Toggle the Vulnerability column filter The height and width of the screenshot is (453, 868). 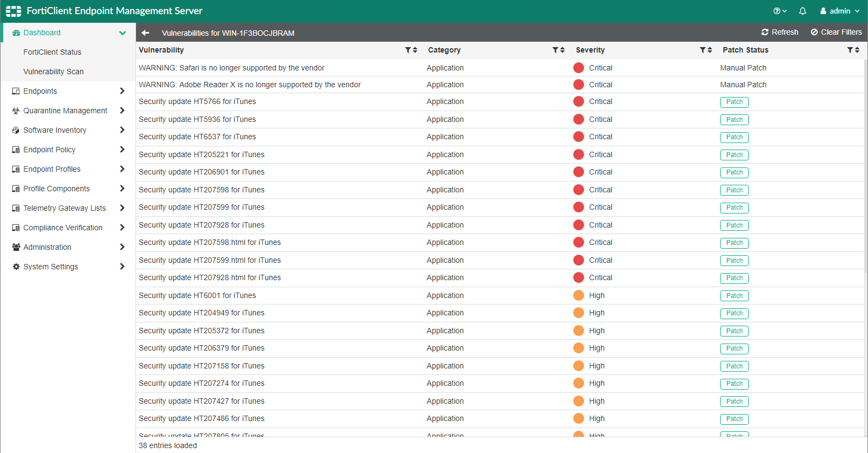pyautogui.click(x=408, y=50)
